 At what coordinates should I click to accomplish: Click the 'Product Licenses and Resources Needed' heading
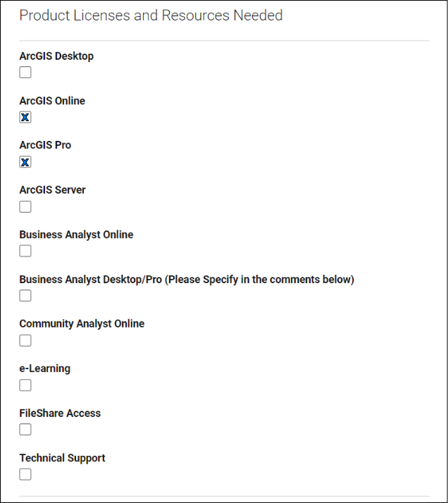click(x=151, y=15)
